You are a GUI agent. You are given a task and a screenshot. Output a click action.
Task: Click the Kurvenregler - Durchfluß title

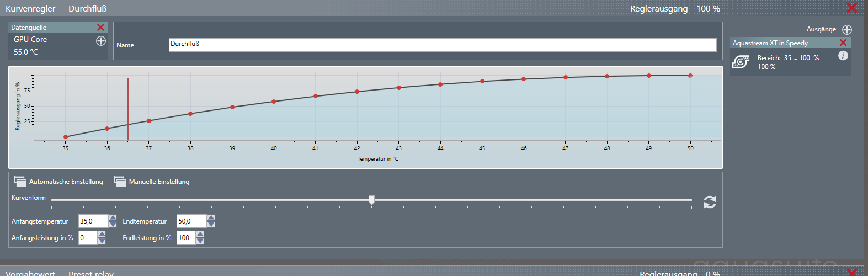[56, 9]
